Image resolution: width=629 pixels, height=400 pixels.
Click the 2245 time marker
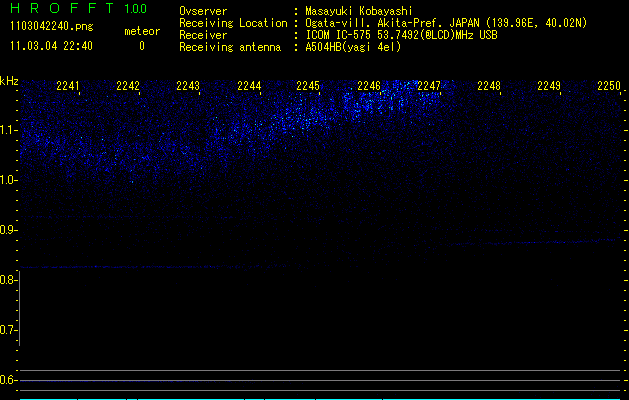(x=308, y=85)
